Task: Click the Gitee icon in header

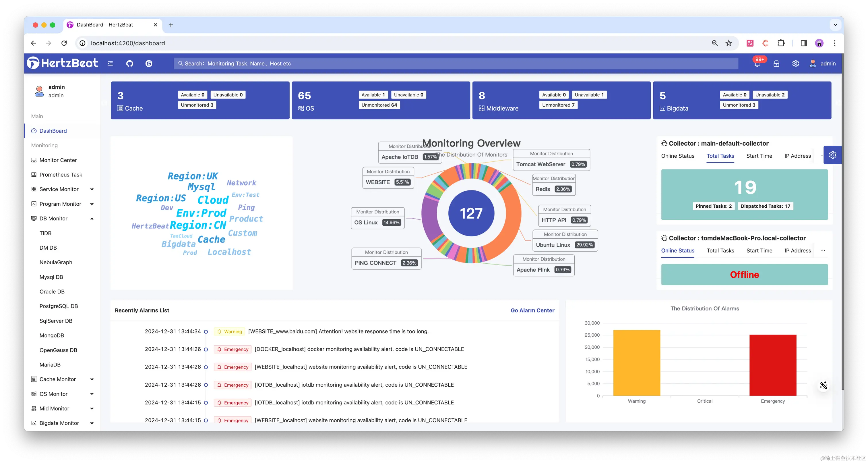Action: pos(149,63)
